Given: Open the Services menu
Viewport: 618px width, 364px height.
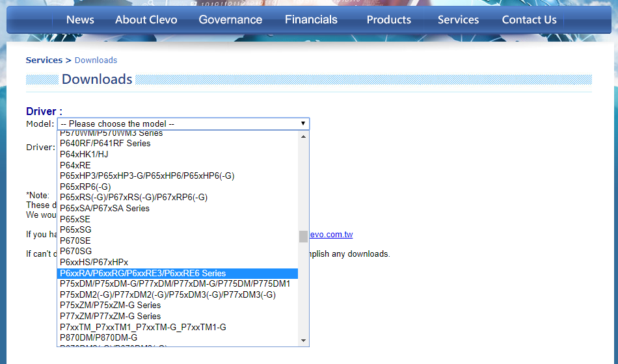Looking at the screenshot, I should [x=459, y=19].
